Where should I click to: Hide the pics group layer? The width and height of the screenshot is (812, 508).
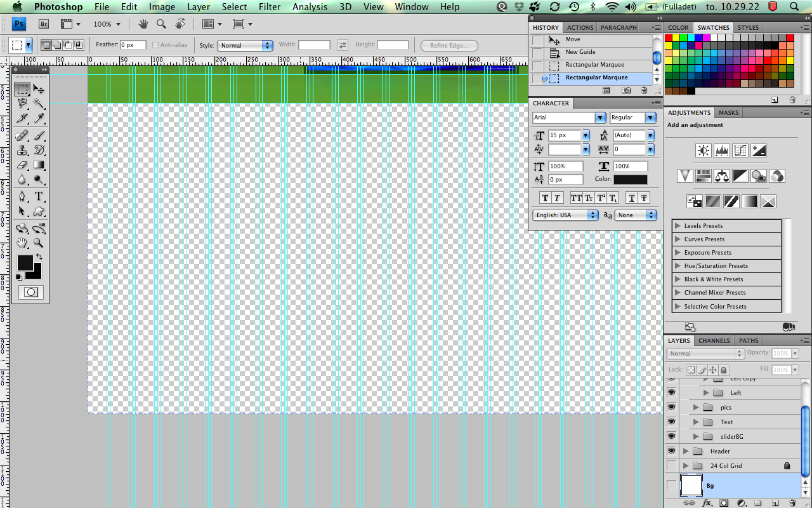671,407
